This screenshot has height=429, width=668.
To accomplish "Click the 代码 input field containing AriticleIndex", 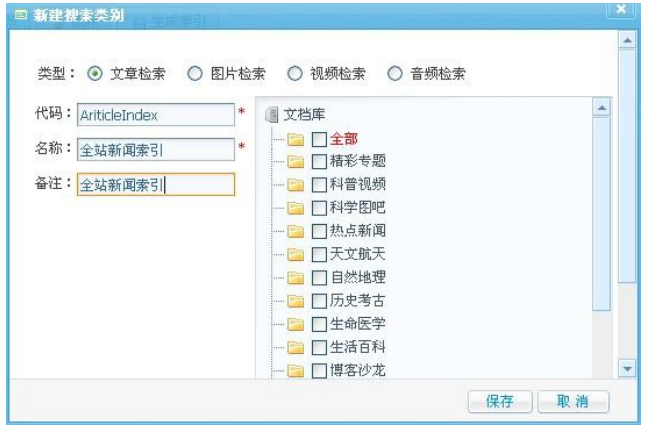I will pos(156,115).
